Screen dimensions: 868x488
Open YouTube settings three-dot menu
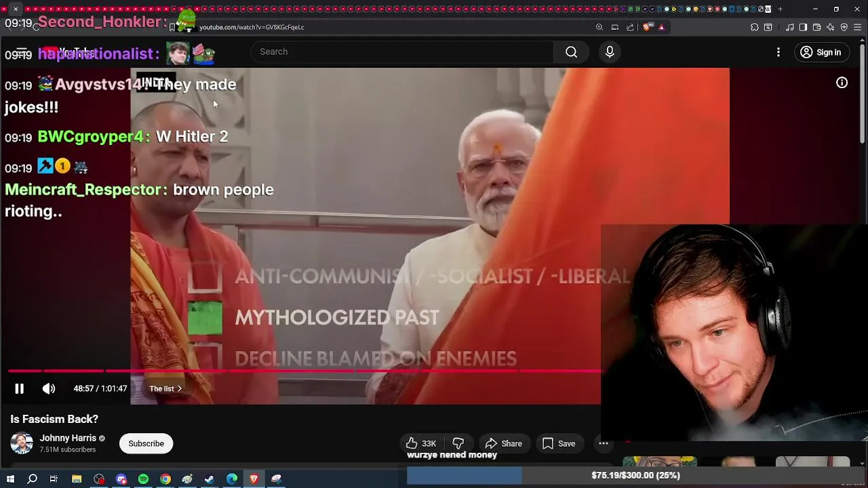[x=778, y=52]
